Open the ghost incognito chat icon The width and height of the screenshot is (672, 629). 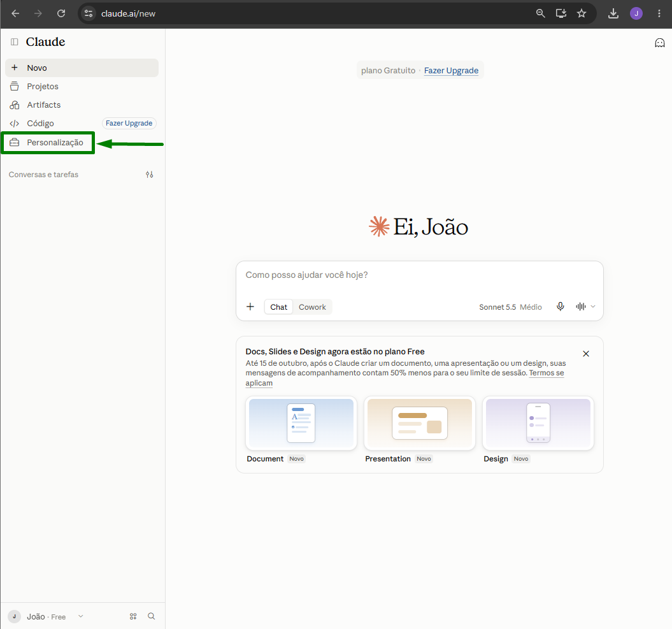click(x=659, y=43)
